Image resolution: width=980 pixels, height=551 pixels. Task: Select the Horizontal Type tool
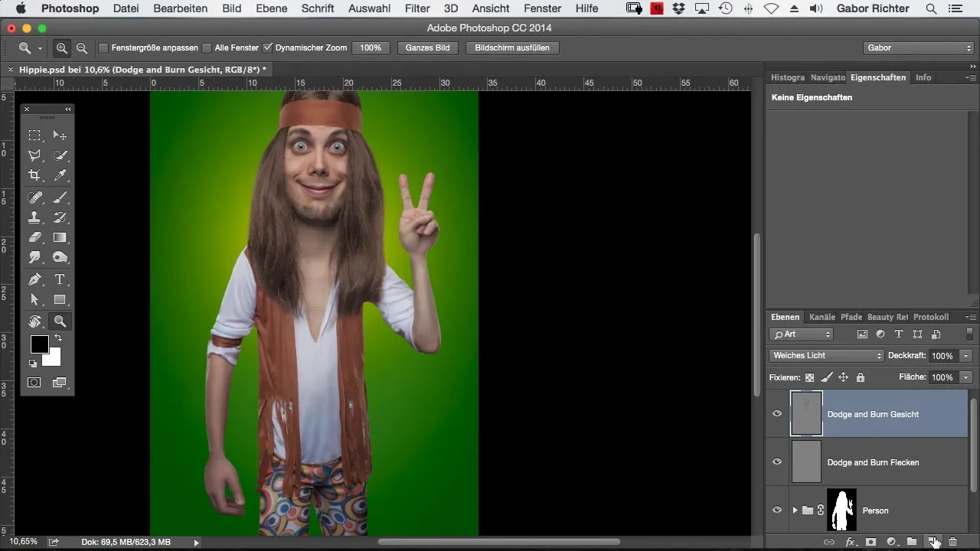pos(60,279)
